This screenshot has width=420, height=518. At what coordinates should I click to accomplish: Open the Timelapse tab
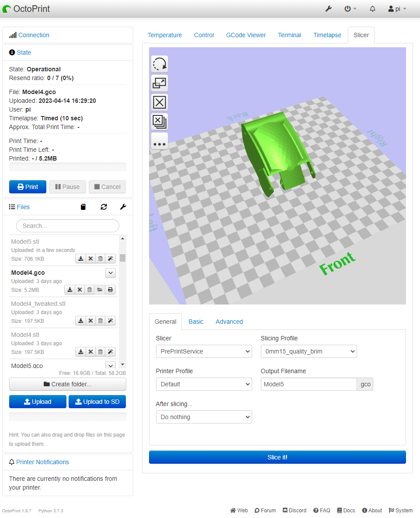(327, 35)
